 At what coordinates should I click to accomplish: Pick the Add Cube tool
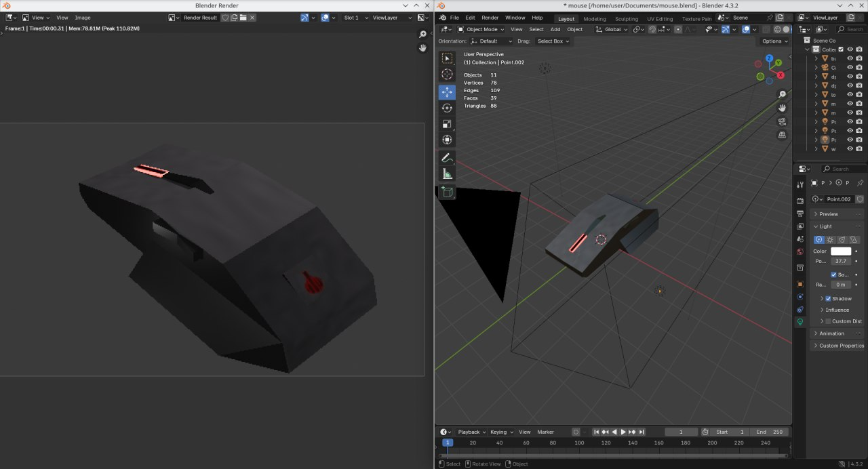pos(447,192)
